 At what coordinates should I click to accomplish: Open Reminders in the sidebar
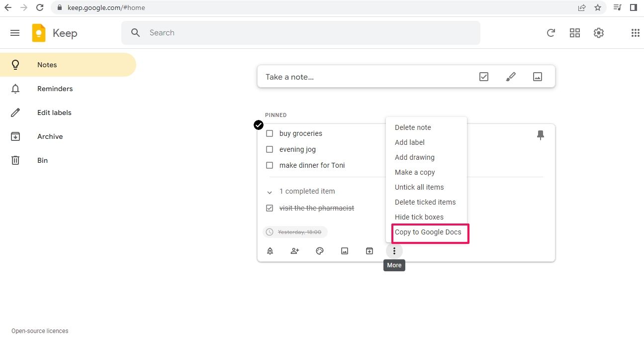click(68, 89)
